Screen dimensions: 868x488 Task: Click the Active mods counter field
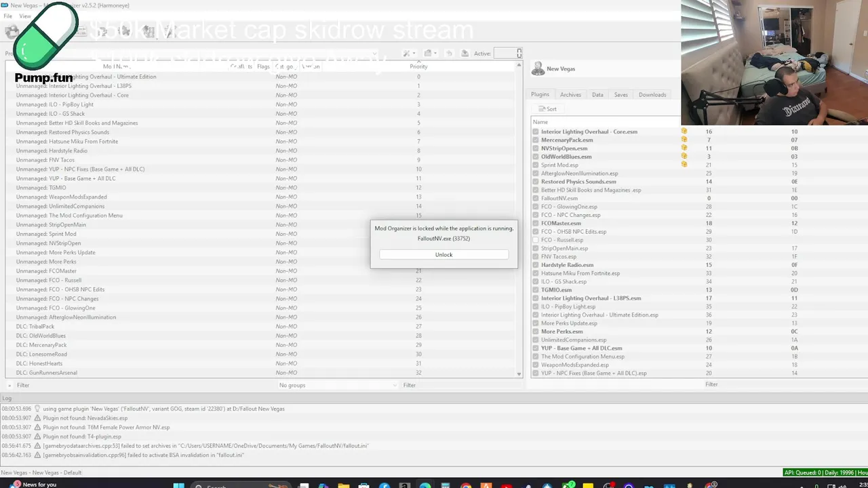click(x=508, y=54)
